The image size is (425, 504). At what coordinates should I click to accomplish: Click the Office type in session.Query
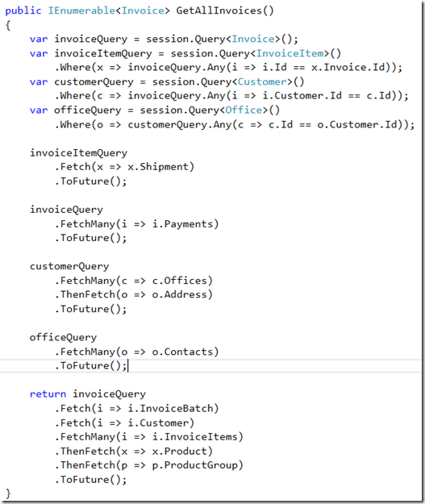coord(244,110)
